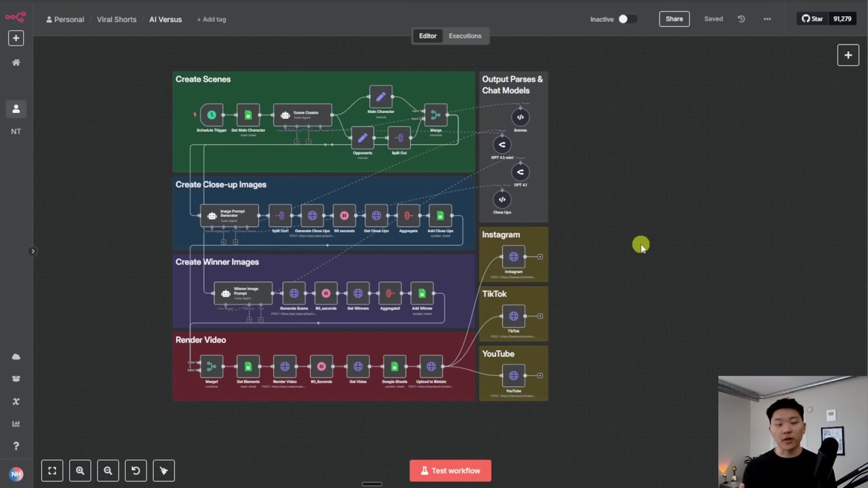Select the TikTok HTTP request node

513,316
